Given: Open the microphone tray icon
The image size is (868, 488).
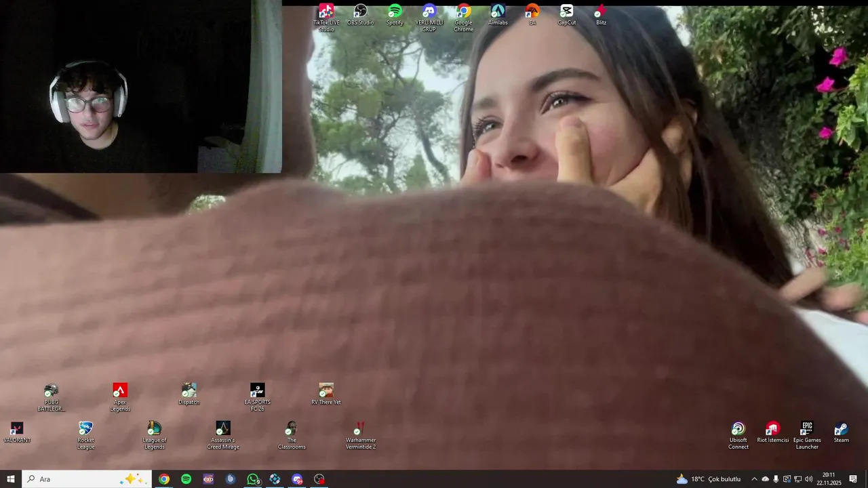Looking at the screenshot, I should tap(776, 479).
